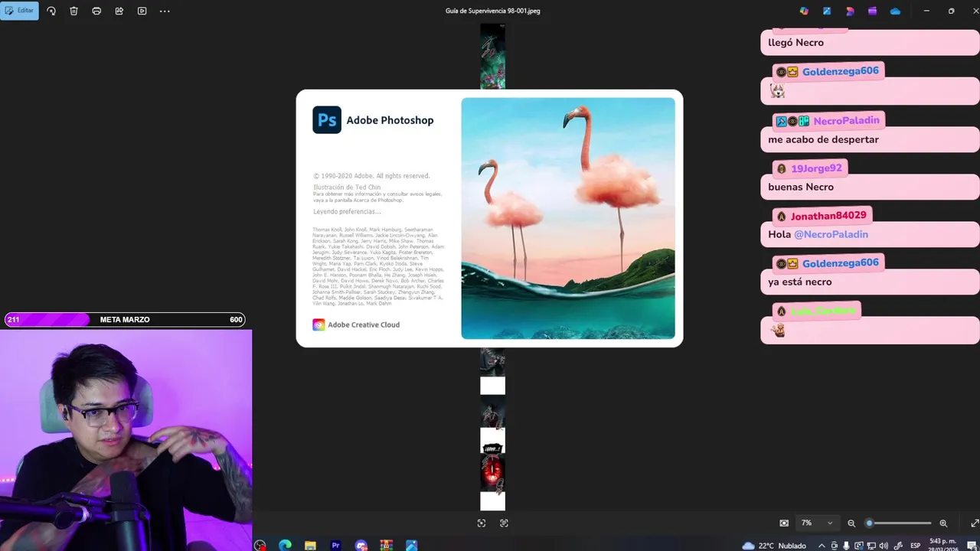Open Premiere Pro from the taskbar
The width and height of the screenshot is (980, 551).
335,546
